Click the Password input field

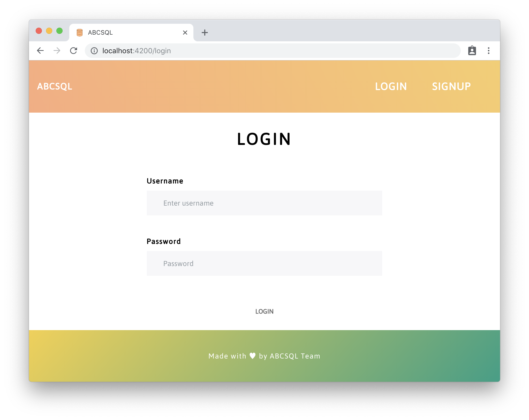pos(264,263)
